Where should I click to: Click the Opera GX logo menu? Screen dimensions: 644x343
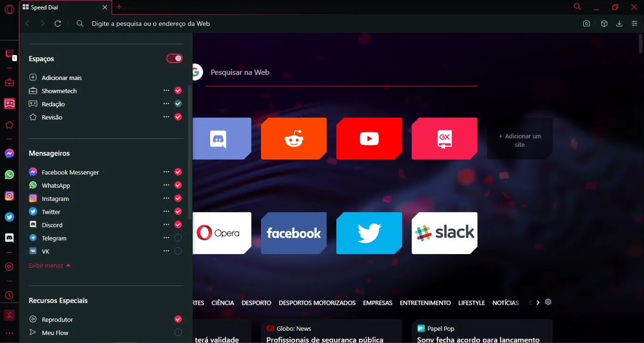[x=9, y=9]
